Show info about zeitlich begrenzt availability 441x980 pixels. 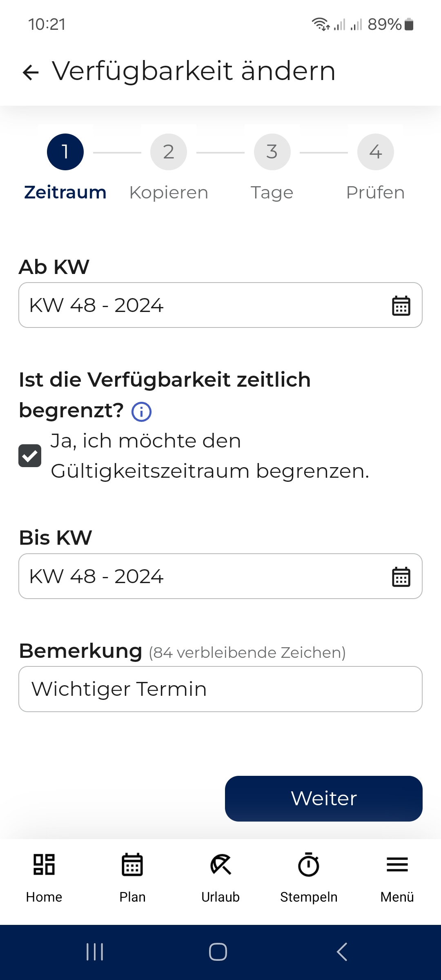[141, 411]
